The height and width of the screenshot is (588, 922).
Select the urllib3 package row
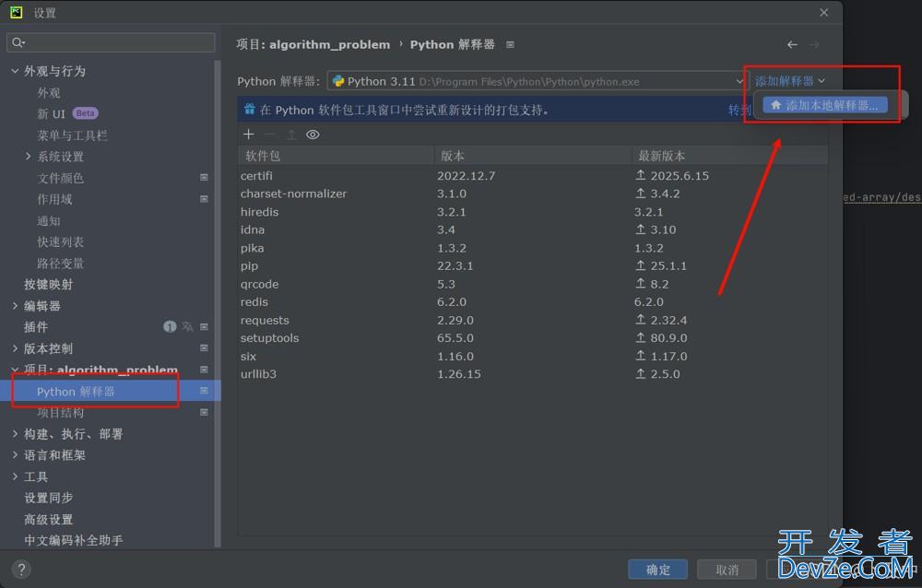pyautogui.click(x=533, y=374)
